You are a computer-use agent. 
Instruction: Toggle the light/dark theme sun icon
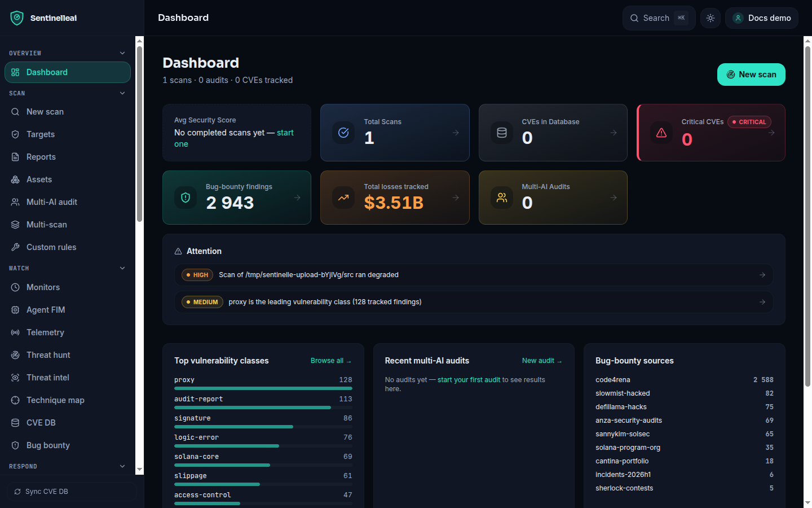(x=710, y=18)
